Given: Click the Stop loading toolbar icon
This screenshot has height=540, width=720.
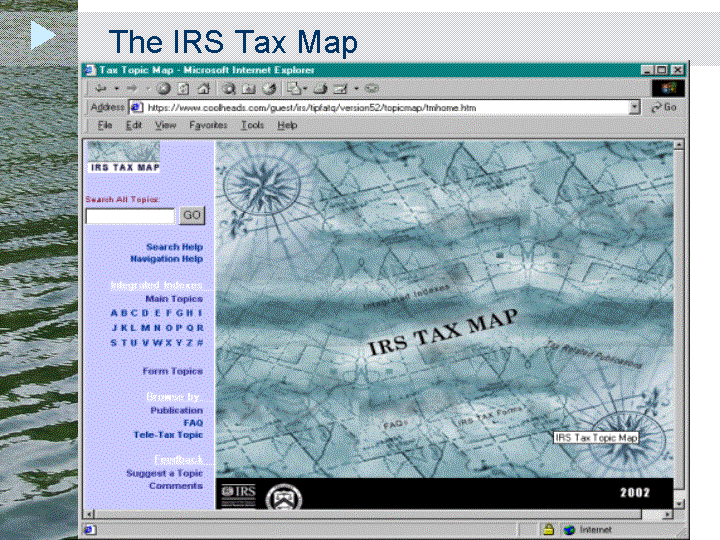Looking at the screenshot, I should pyautogui.click(x=163, y=88).
